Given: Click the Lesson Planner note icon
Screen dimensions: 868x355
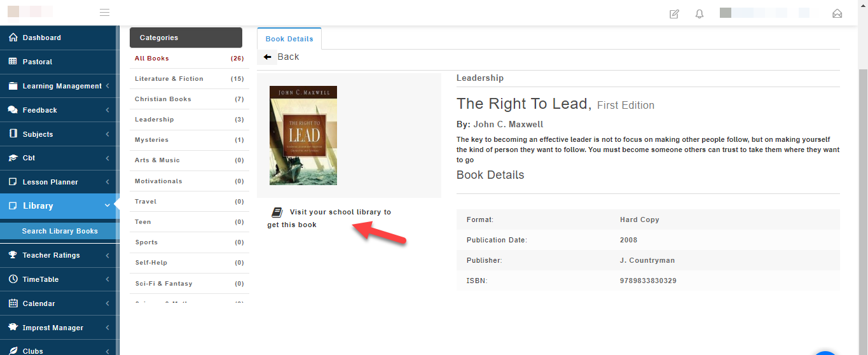Looking at the screenshot, I should pyautogui.click(x=13, y=182).
